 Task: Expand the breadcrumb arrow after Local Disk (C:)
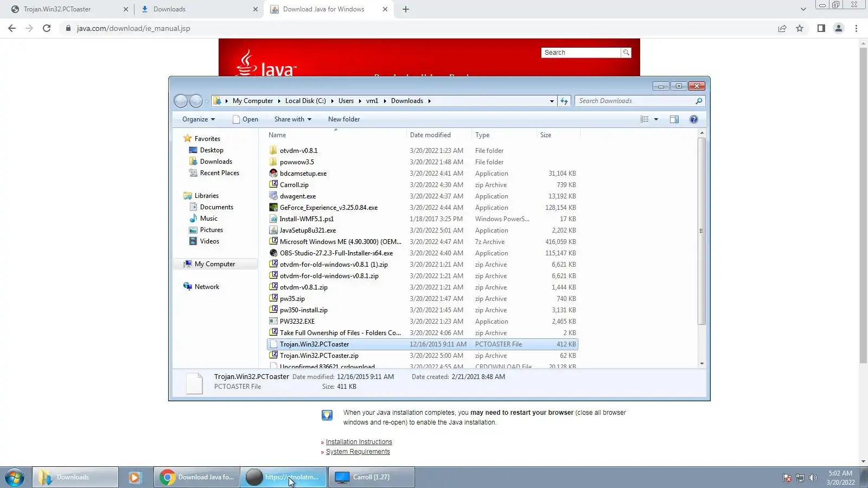pos(331,101)
